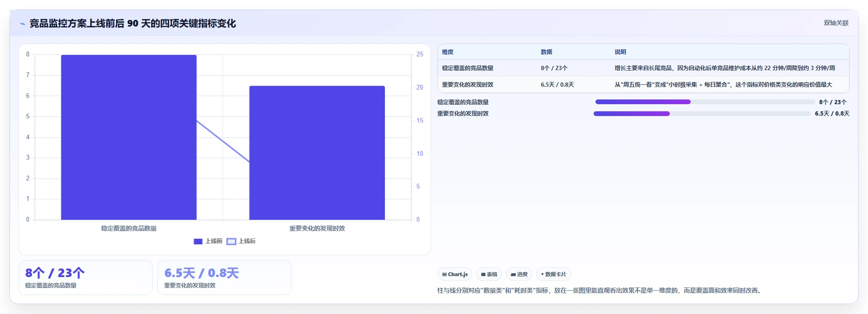Viewport: 868px width, 314px height.
Task: Click the 双轴关联 label in the header
Action: click(836, 23)
